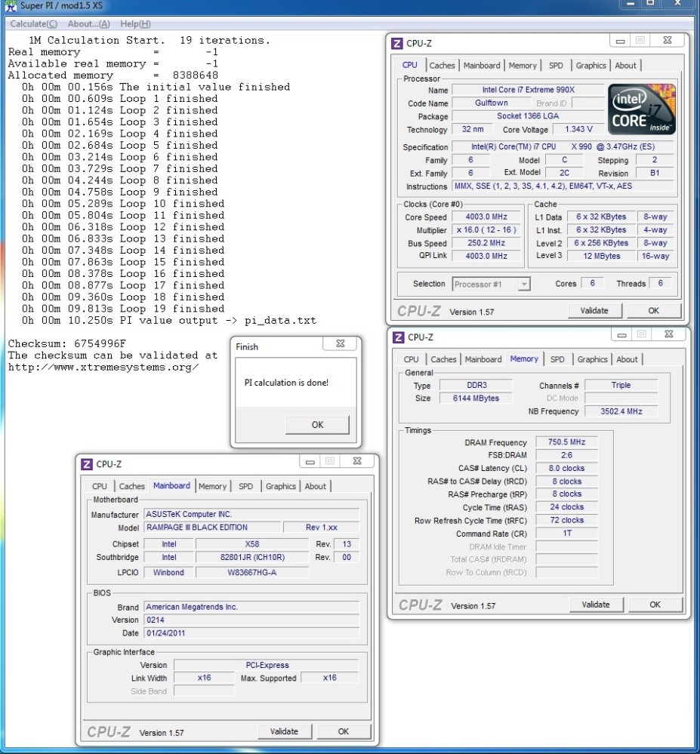Screen dimensions: 700x754
Task: Click Validate in the CPU tab window
Action: coord(594,310)
